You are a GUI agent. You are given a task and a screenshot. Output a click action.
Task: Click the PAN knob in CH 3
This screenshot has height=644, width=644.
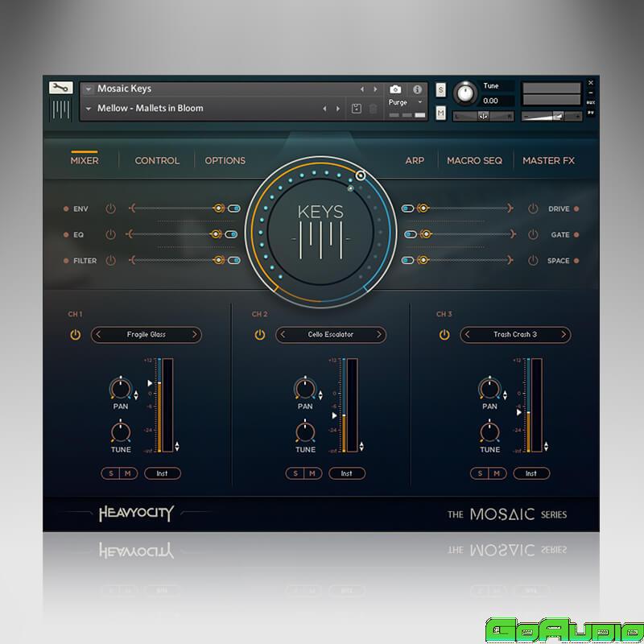[489, 389]
